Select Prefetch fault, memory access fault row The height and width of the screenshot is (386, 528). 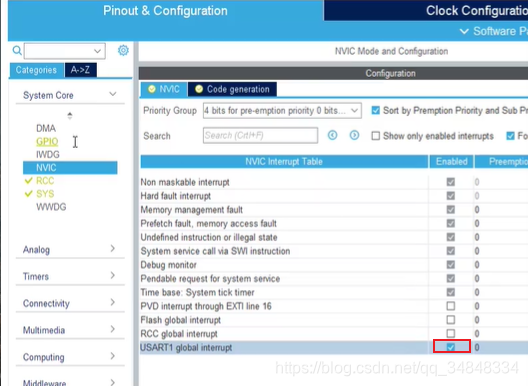coord(334,223)
